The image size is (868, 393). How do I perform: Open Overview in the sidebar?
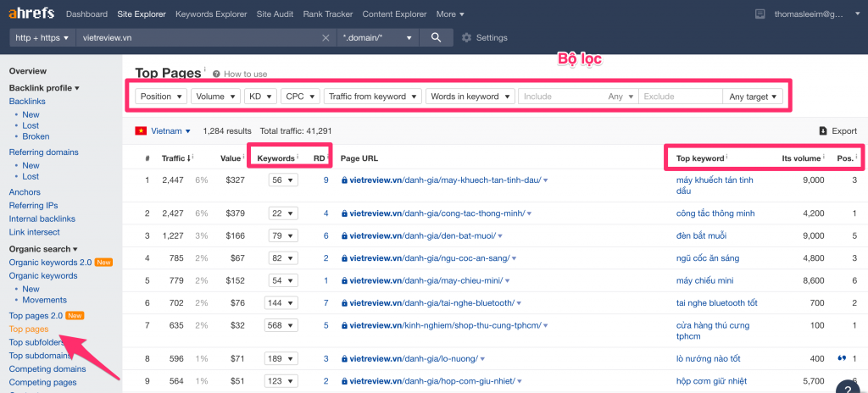pyautogui.click(x=28, y=71)
